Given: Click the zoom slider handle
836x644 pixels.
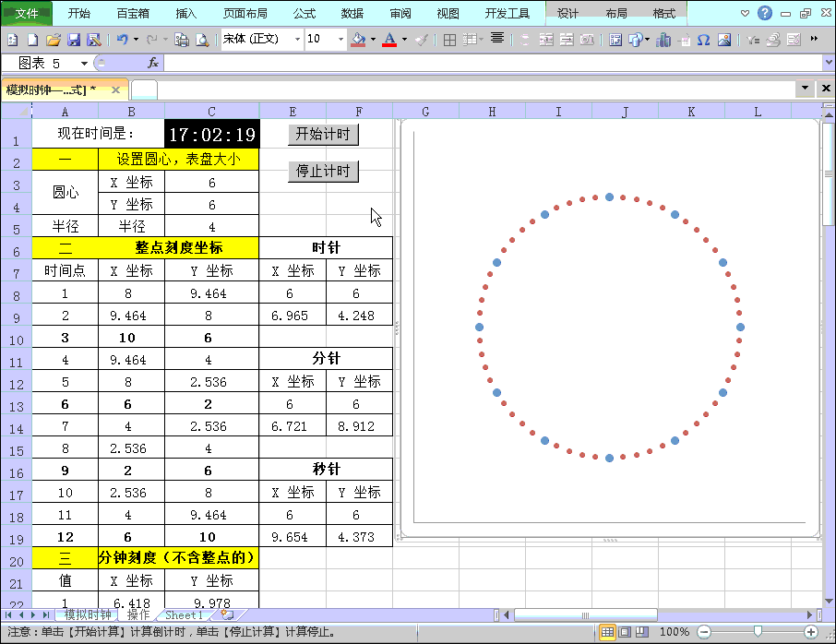Looking at the screenshot, I should pyautogui.click(x=757, y=632).
